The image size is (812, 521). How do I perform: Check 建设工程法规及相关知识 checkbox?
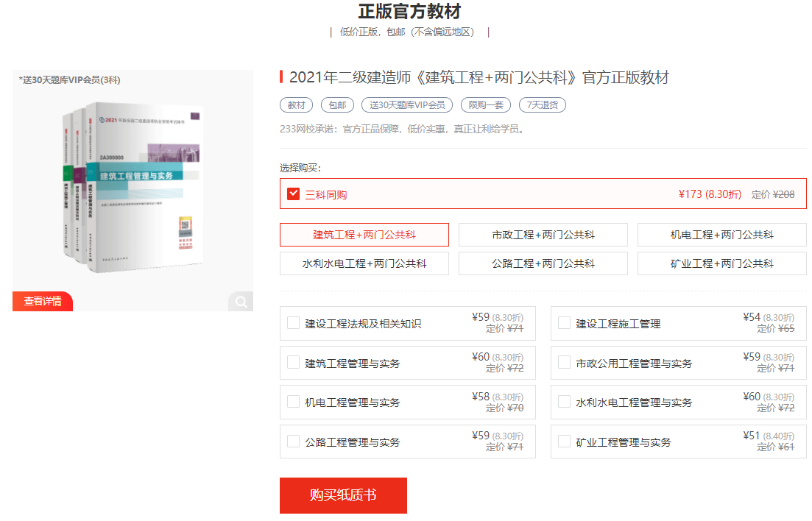click(294, 323)
